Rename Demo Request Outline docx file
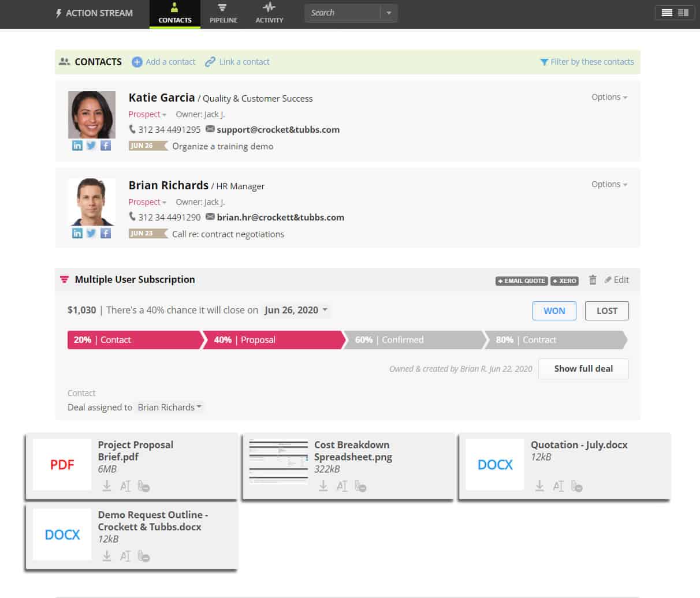700x598 pixels. pyautogui.click(x=125, y=556)
